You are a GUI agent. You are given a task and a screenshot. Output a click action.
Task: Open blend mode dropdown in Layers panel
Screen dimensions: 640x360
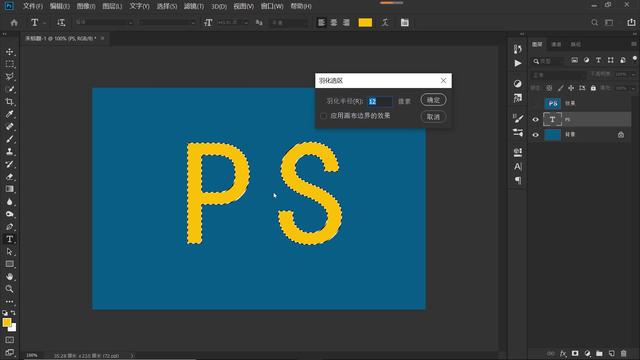tap(558, 75)
